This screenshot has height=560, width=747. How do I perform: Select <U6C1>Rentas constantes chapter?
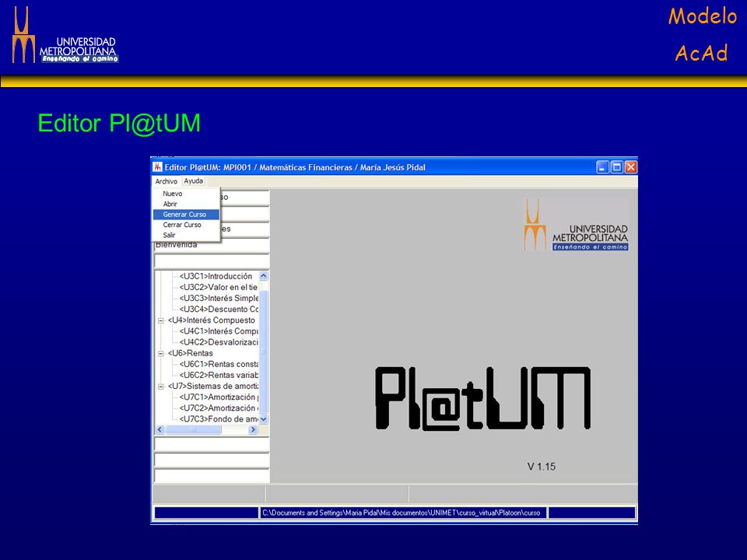coord(219,364)
